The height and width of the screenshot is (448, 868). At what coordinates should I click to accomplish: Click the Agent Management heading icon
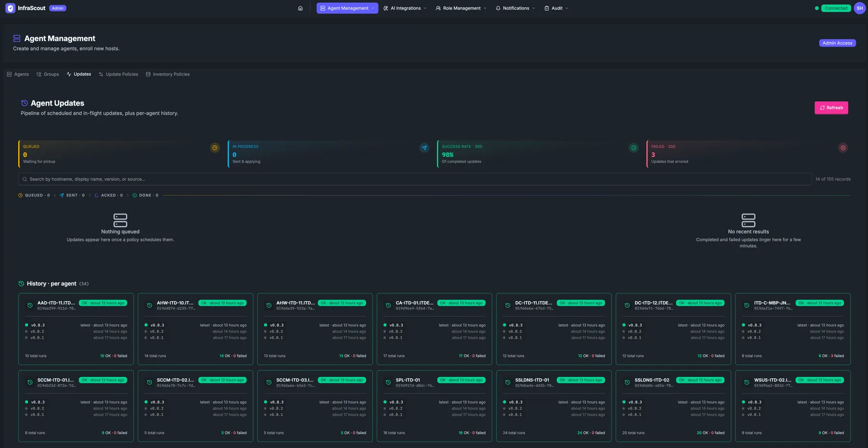[17, 39]
